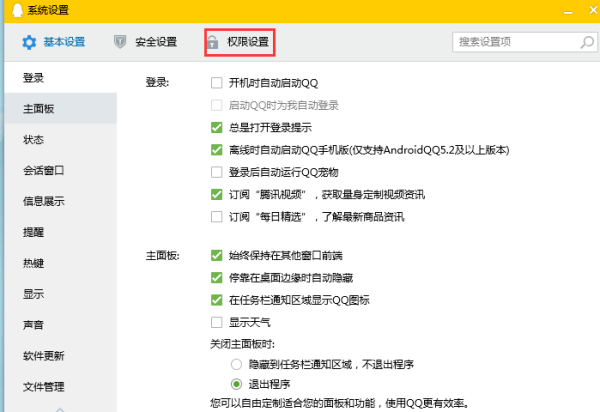
Task: Click the lock icon for permission settings
Action: (213, 42)
